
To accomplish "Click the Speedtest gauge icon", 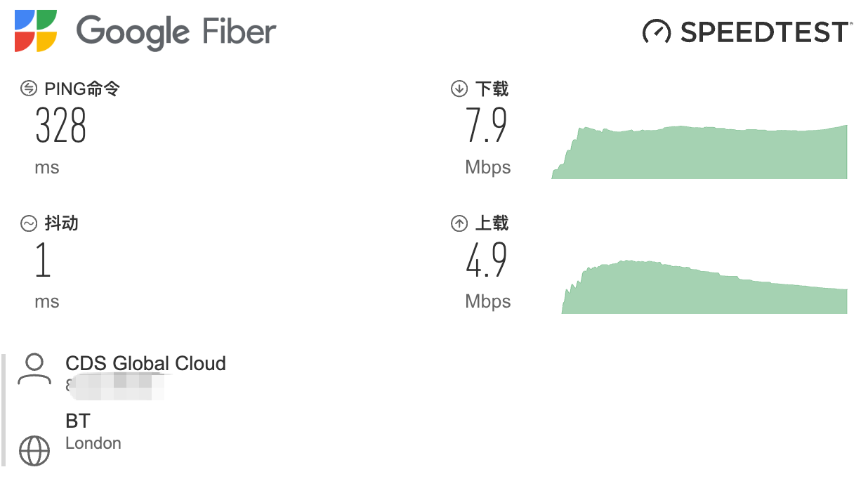I will click(x=657, y=32).
